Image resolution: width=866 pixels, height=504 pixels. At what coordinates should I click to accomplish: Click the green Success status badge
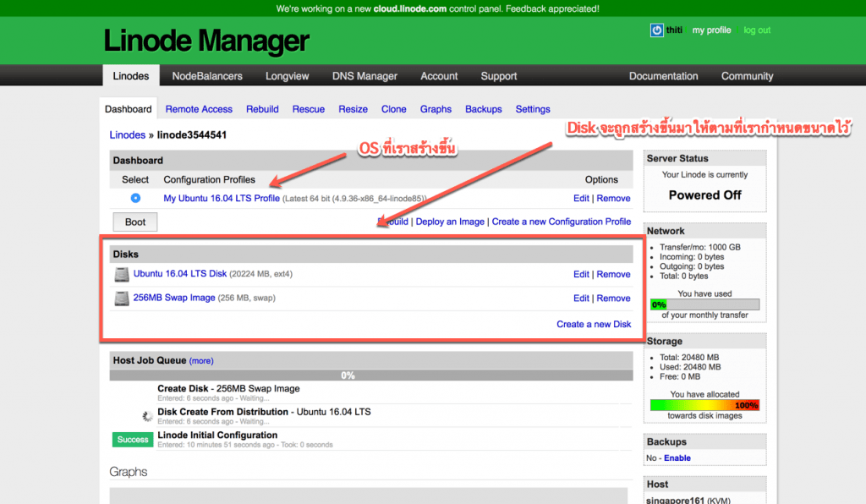pyautogui.click(x=133, y=440)
